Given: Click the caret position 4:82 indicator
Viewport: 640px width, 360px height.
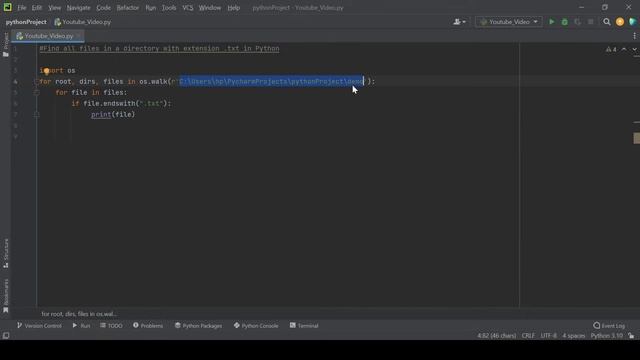Looking at the screenshot, I should (x=497, y=336).
